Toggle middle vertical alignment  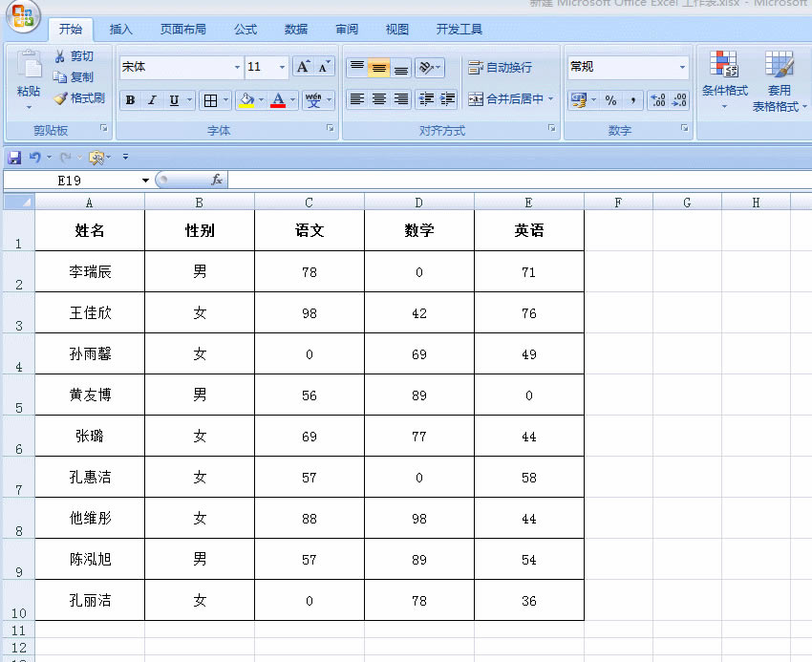[379, 67]
